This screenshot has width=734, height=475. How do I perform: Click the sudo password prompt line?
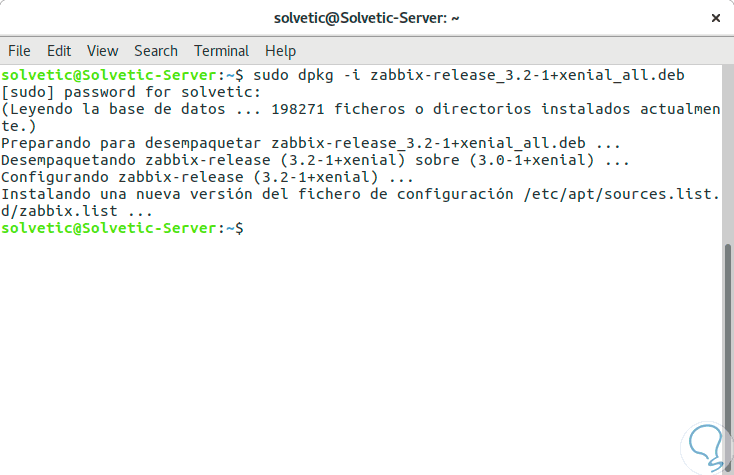pos(131,93)
